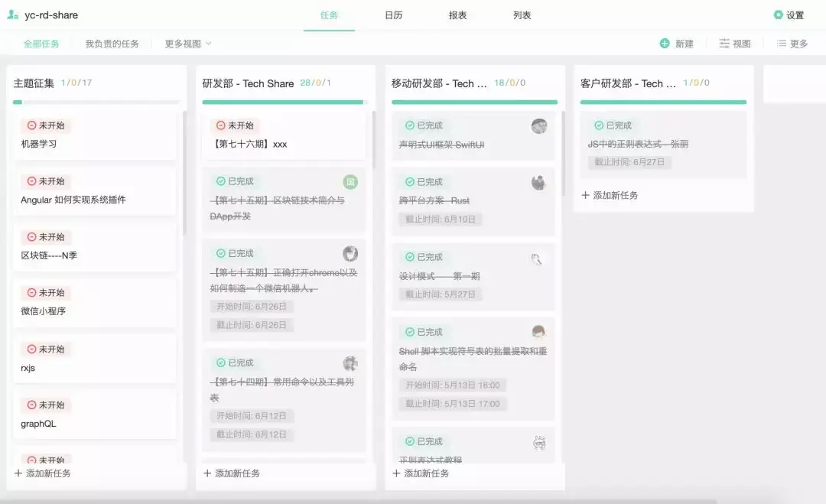This screenshot has width=826, height=504.
Task: Toggle 未开始 status on 微信小程序 card
Action: [46, 293]
